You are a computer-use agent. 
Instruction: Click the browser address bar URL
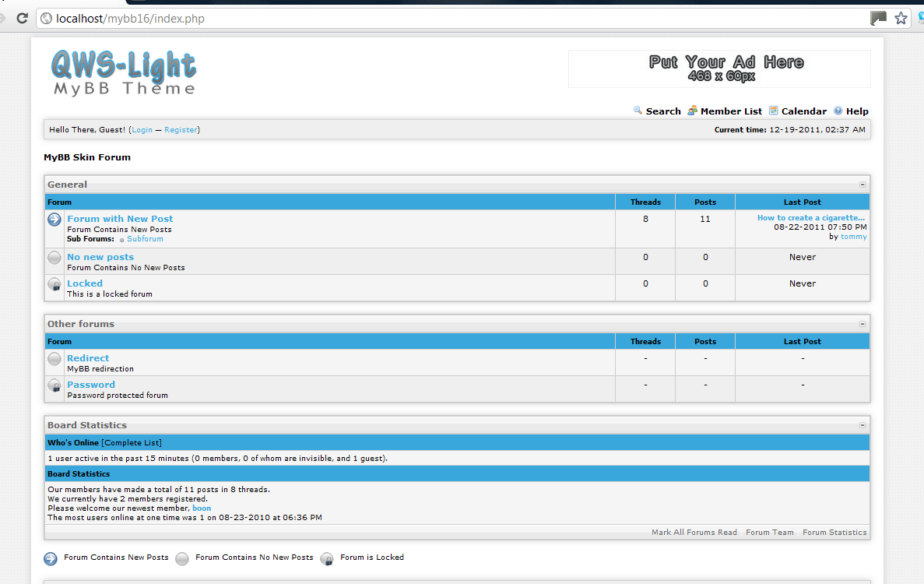pos(130,19)
